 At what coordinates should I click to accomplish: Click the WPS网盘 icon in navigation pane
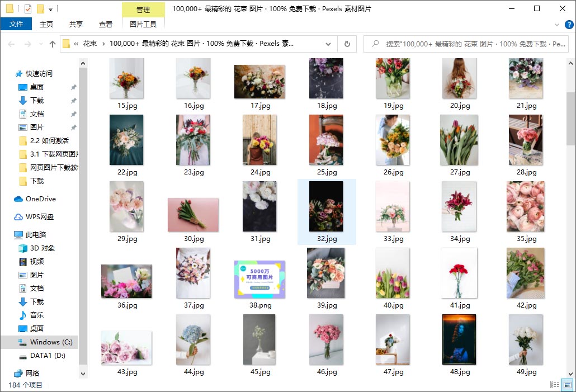[x=18, y=217]
